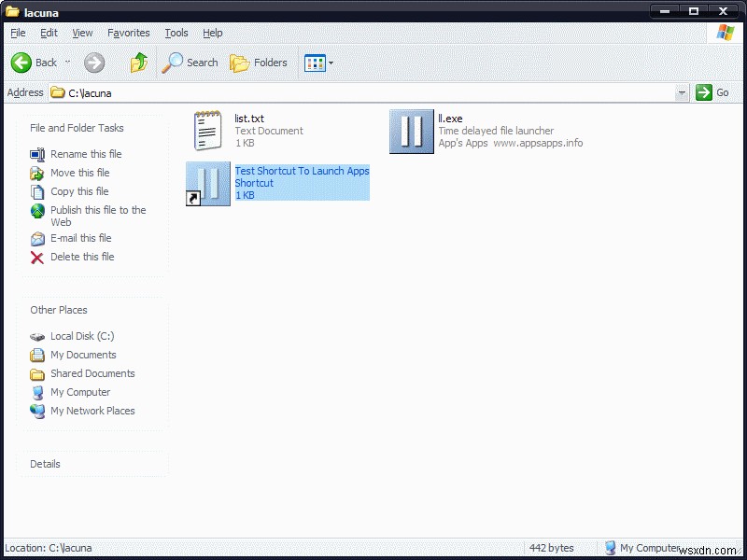Viewport: 747px width, 560px height.
Task: Click the Rename this file icon
Action: coord(37,154)
